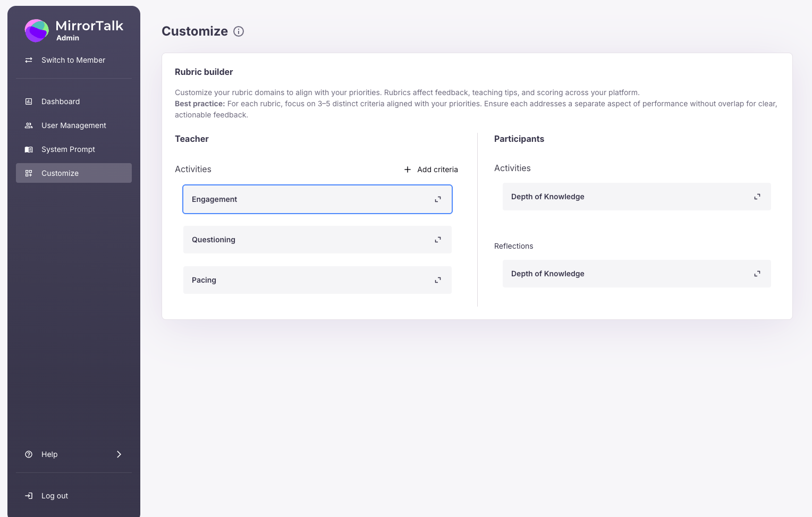Click the Dashboard chart icon in sidebar

coord(29,101)
